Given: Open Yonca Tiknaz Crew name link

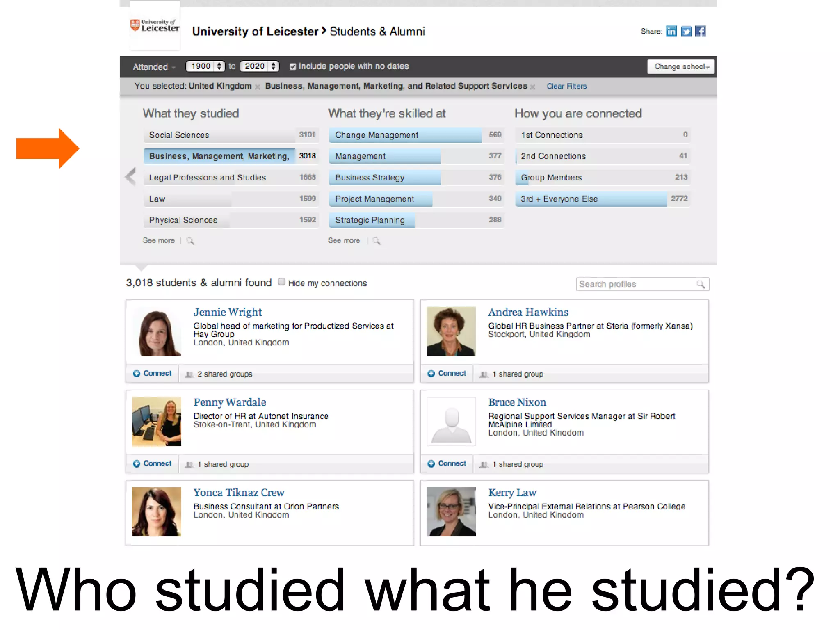Looking at the screenshot, I should (239, 493).
